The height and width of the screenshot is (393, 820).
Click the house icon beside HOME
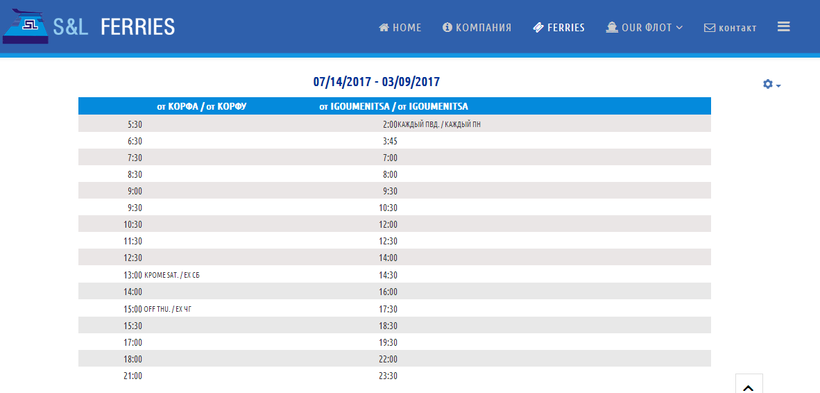pyautogui.click(x=384, y=27)
